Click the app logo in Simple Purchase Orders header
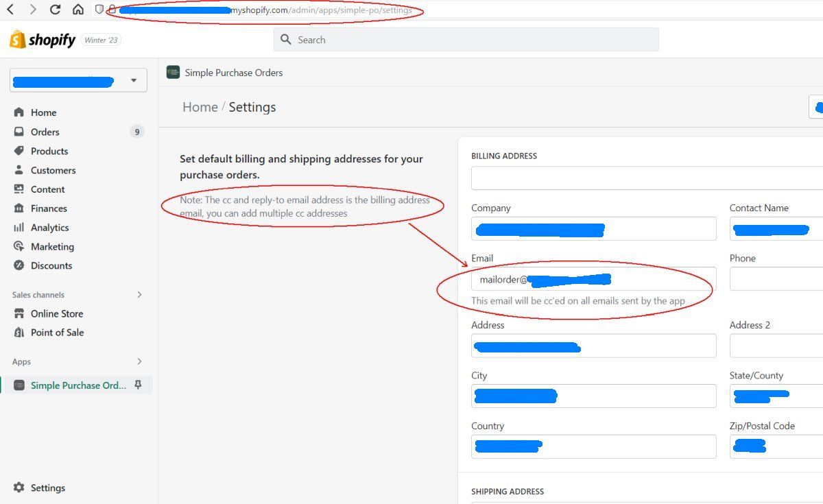The height and width of the screenshot is (504, 823). (173, 73)
